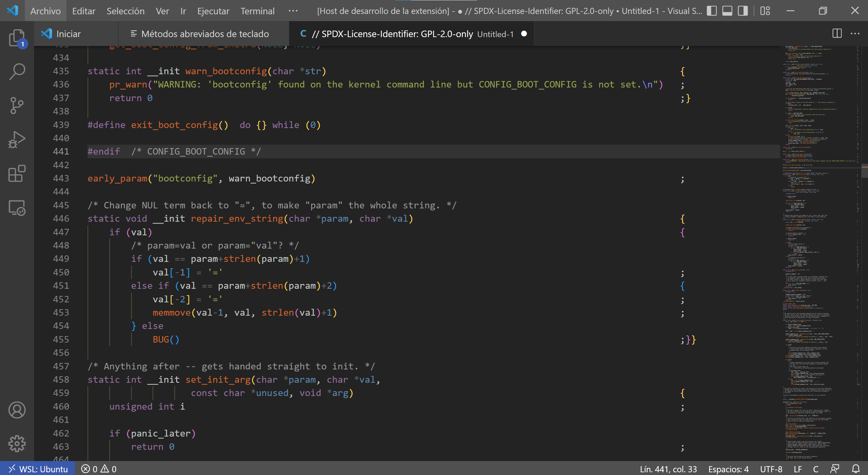This screenshot has width=868, height=475.
Task: Open the Remote Explorer view
Action: [x=17, y=208]
